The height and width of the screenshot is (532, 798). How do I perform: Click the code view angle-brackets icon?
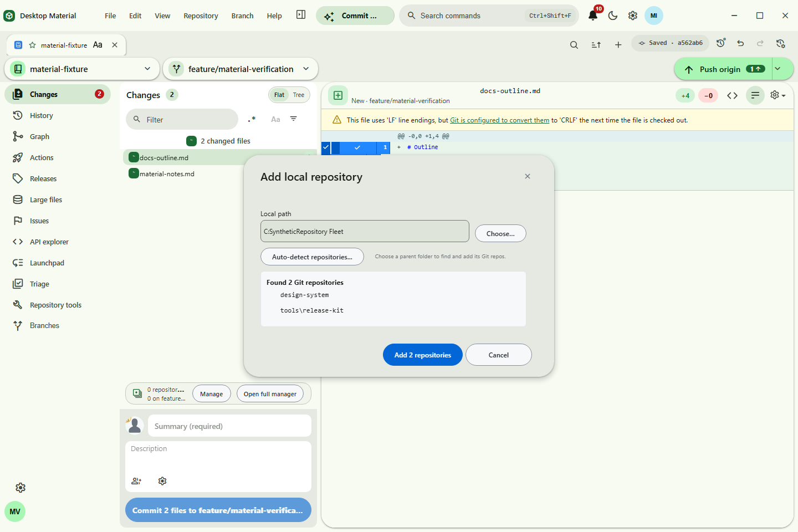[x=732, y=95]
